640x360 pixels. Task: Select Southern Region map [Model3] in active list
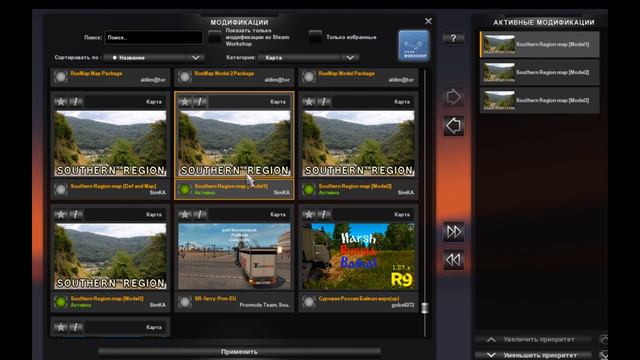tap(540, 100)
